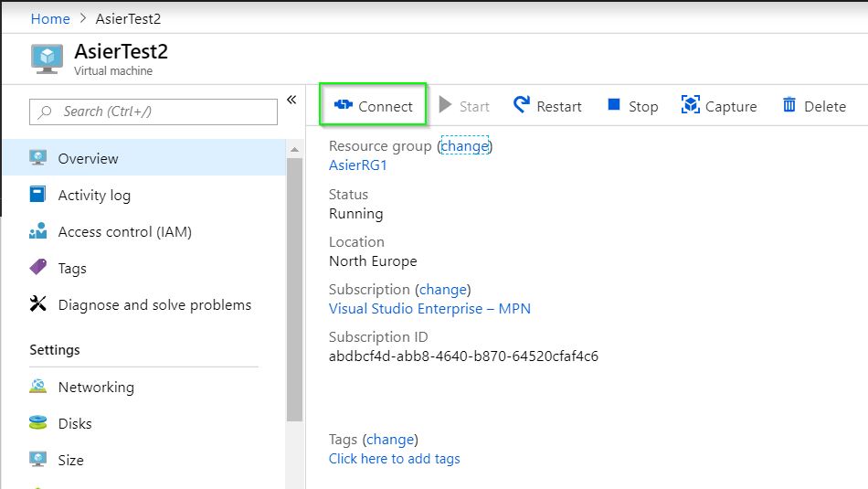This screenshot has width=868, height=489.
Task: Click the Restart circular arrow icon
Action: pyautogui.click(x=522, y=104)
